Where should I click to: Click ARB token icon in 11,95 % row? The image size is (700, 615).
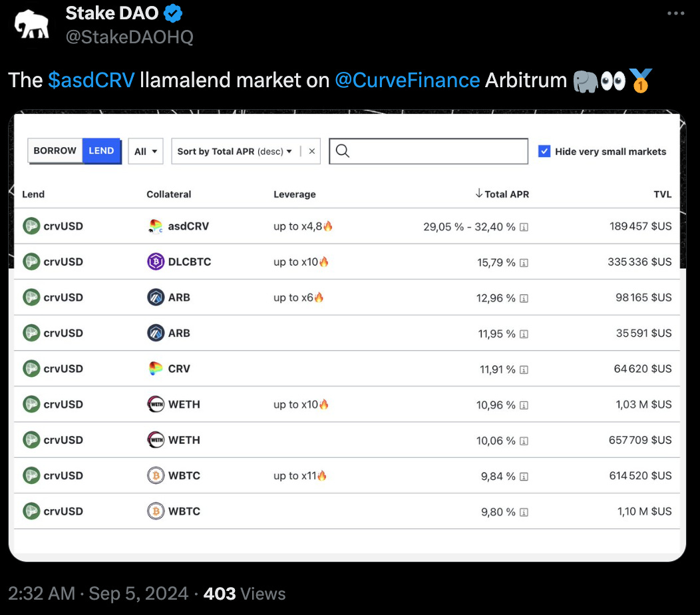click(155, 333)
